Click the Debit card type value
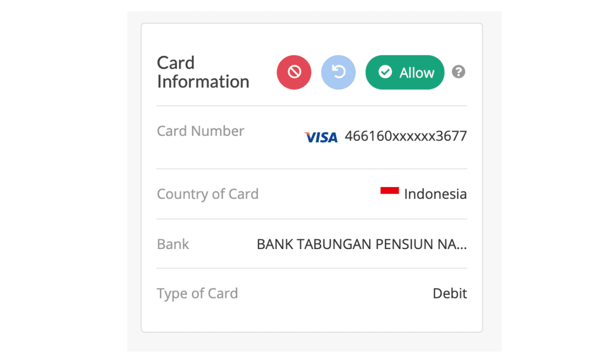The width and height of the screenshot is (605, 364). point(450,293)
